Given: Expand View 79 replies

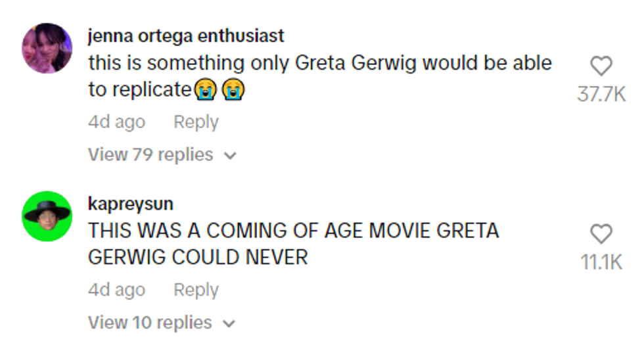Looking at the screenshot, I should 150,155.
